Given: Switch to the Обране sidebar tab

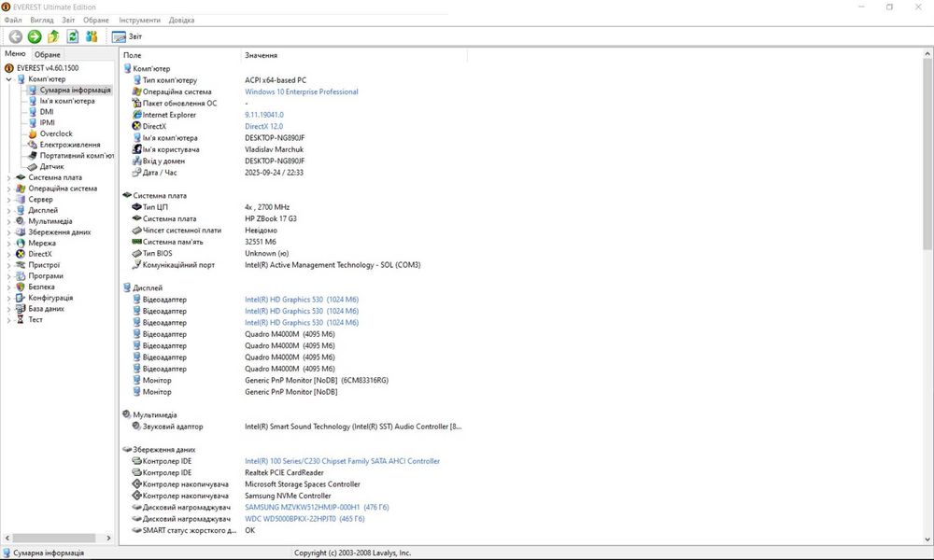Looking at the screenshot, I should click(x=47, y=54).
